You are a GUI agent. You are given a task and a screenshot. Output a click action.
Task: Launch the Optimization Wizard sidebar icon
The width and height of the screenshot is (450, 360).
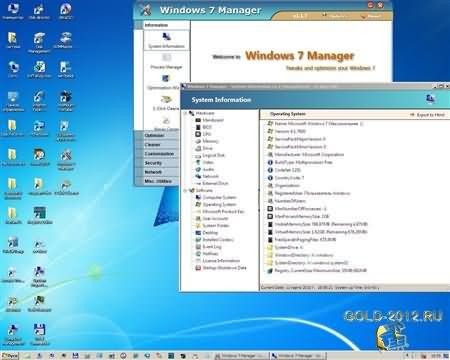coord(165,82)
